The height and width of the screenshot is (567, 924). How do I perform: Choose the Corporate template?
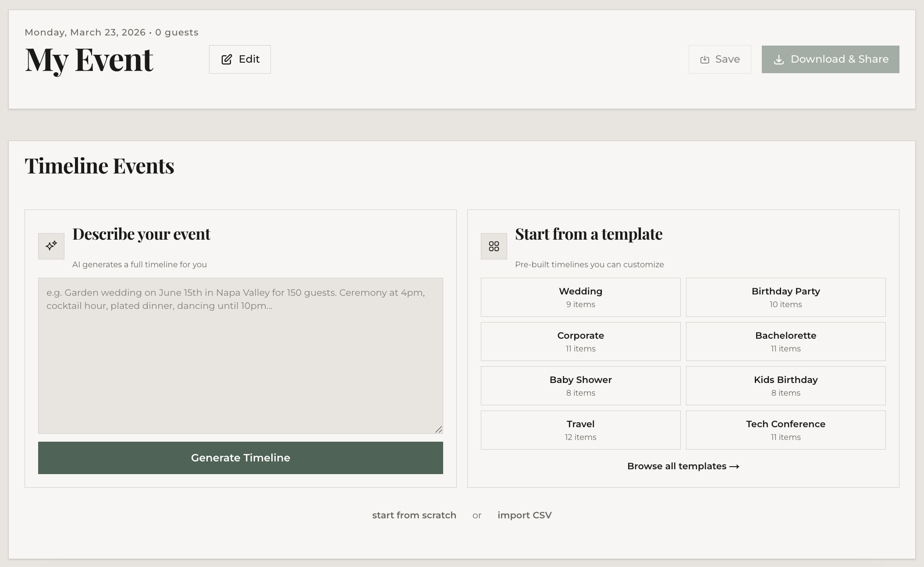pos(580,341)
